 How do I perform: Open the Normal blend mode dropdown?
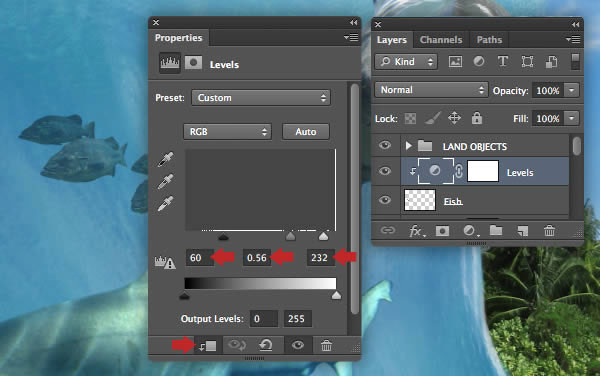[431, 90]
